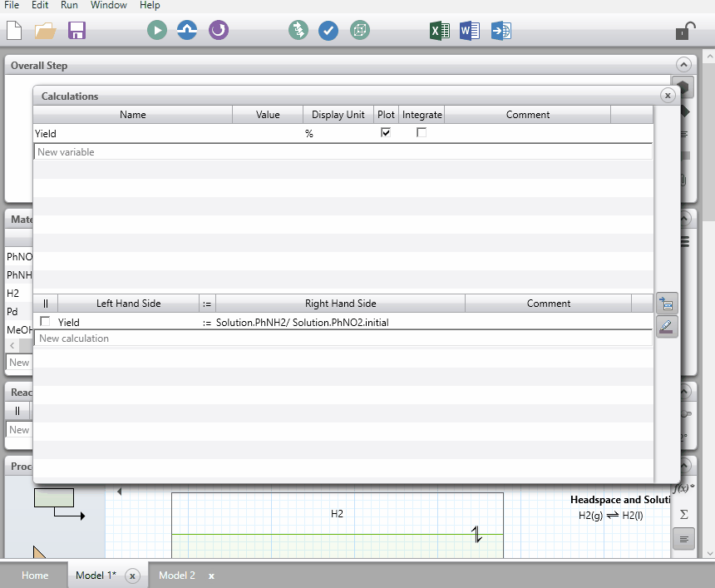Viewport: 715px width, 588px height.
Task: Click the blue import data icon
Action: (501, 31)
